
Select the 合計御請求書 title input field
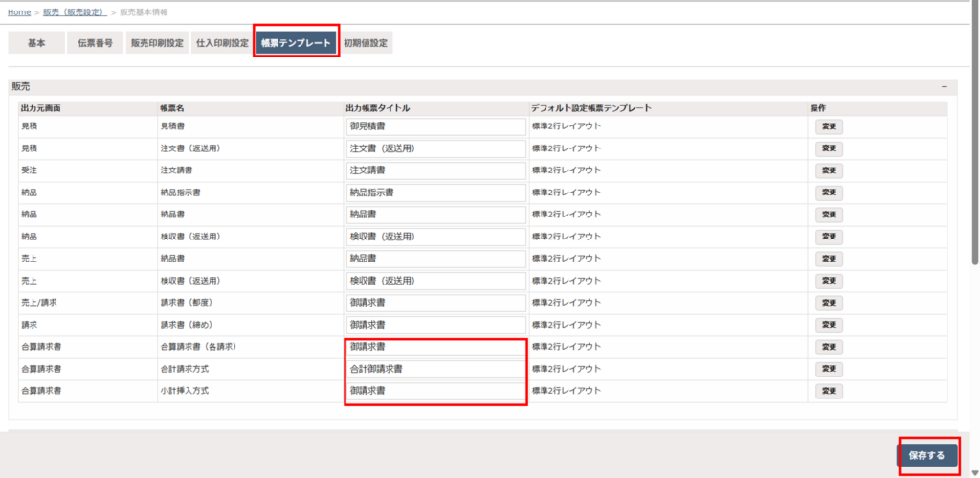(435, 369)
